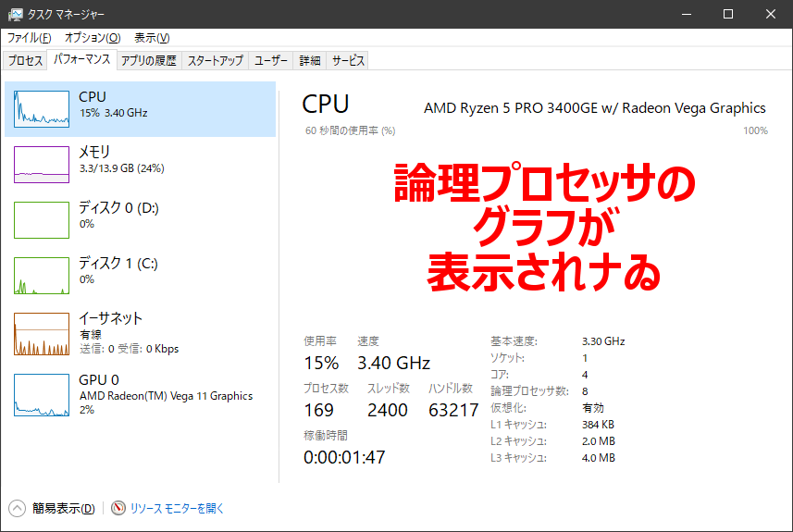Click the GPU 0 mini graph thumbnail
This screenshot has height=532, width=793.
pyautogui.click(x=42, y=395)
